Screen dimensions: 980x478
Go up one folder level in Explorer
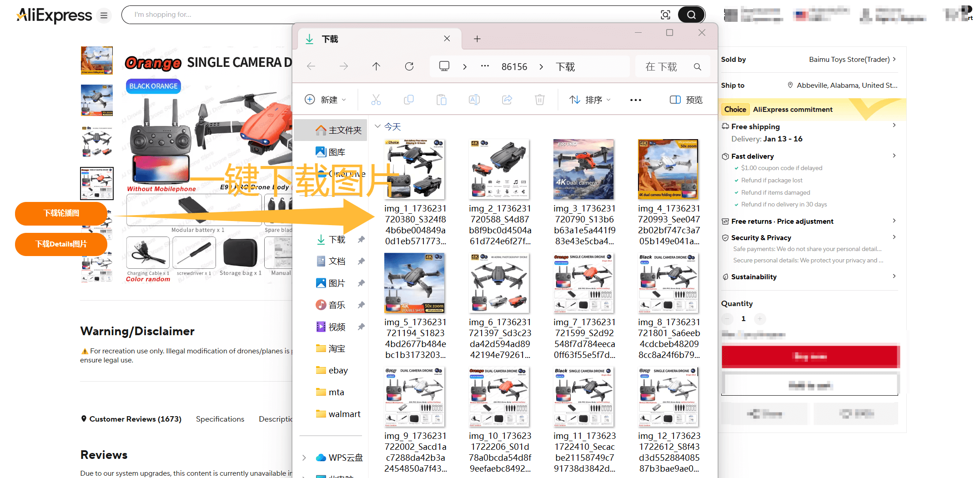click(376, 66)
